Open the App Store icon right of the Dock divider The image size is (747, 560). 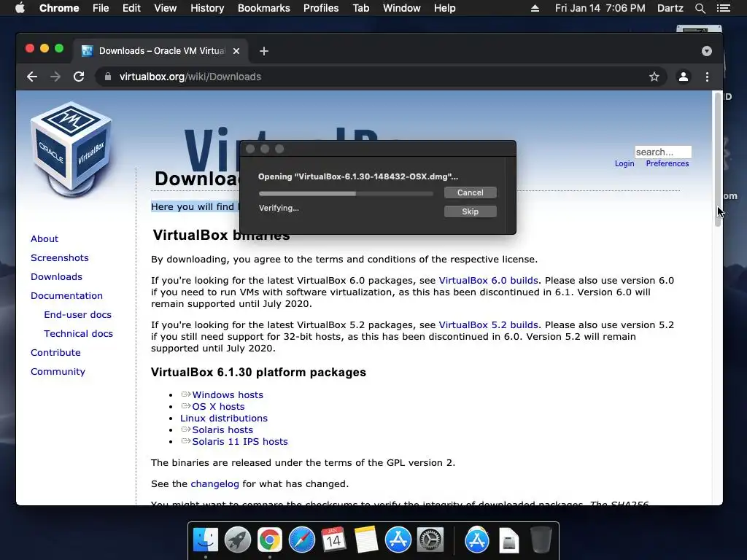tap(477, 540)
